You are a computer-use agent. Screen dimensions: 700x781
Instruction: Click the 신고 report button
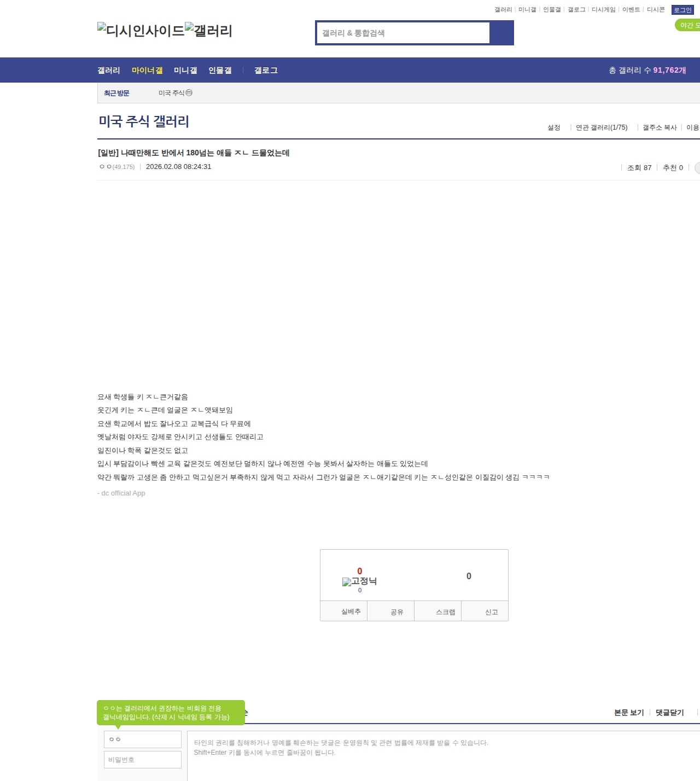[x=485, y=611]
